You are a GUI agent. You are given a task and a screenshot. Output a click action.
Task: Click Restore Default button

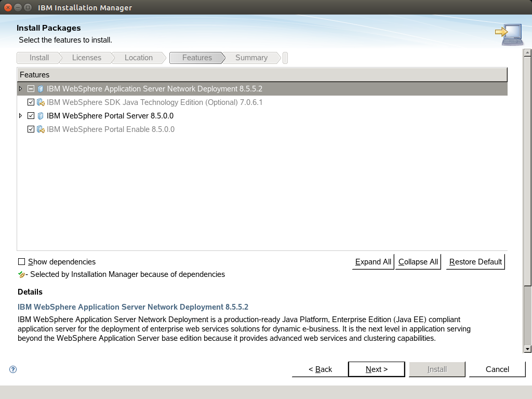coord(475,262)
